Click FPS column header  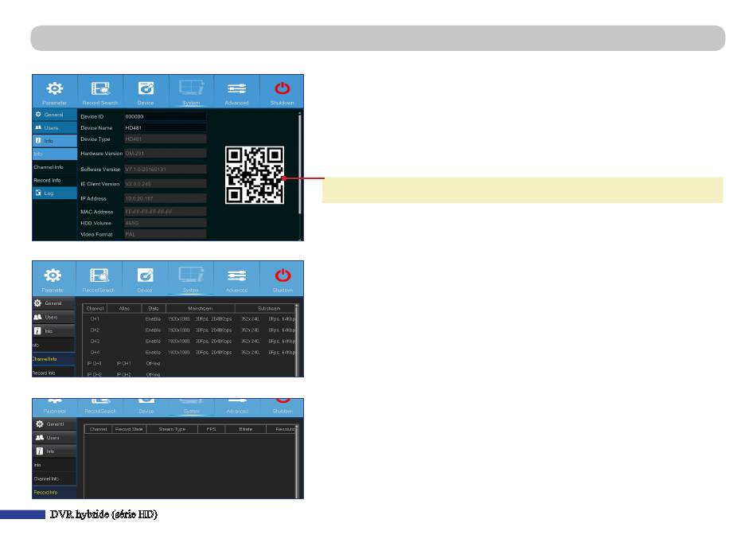click(x=211, y=429)
